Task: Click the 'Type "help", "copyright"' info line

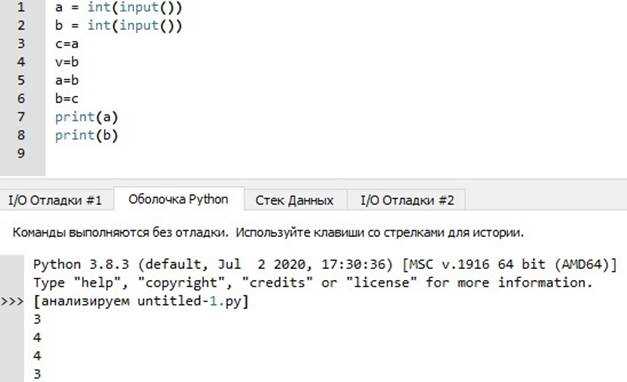Action: [313, 283]
